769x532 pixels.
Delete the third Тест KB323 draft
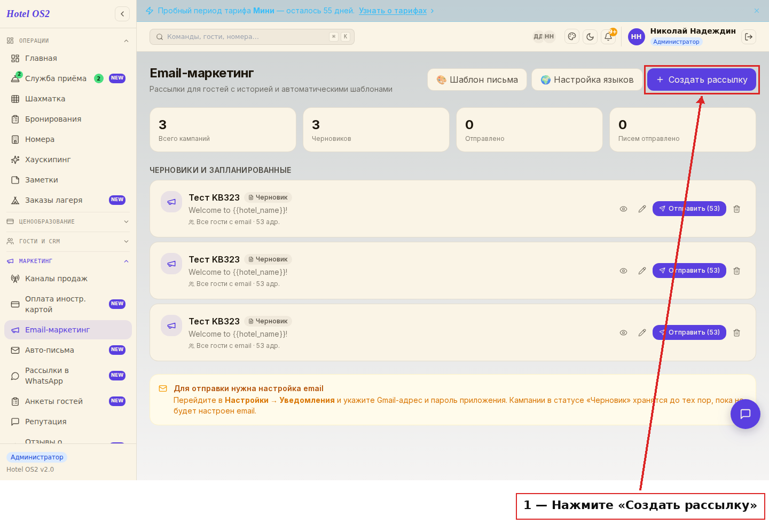(x=736, y=332)
